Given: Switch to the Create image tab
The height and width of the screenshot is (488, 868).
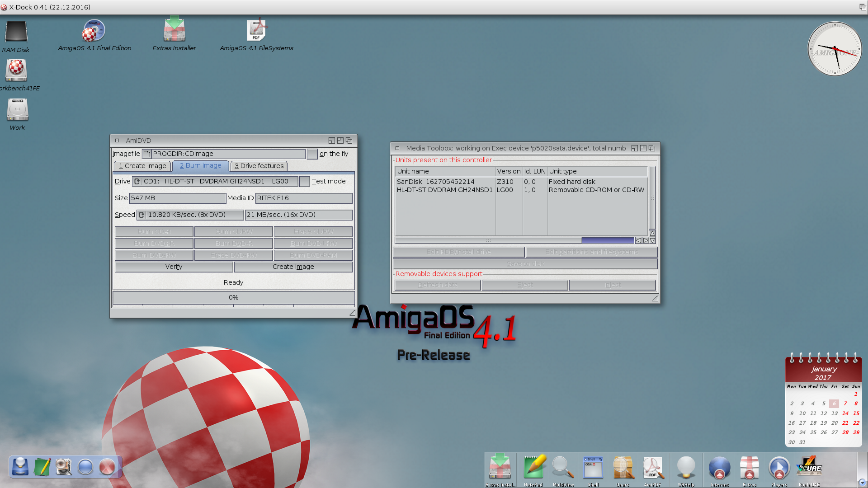Looking at the screenshot, I should click(x=142, y=166).
